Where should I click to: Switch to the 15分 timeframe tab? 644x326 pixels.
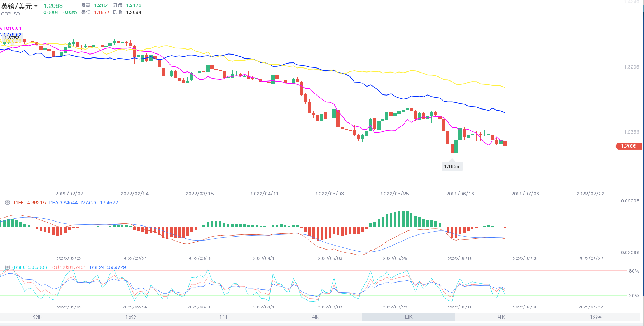coord(131,317)
